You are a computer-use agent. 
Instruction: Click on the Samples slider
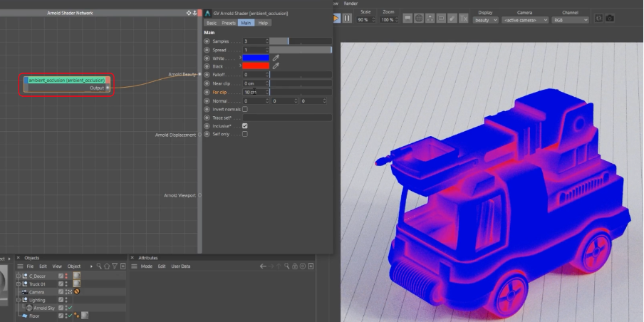tap(301, 41)
